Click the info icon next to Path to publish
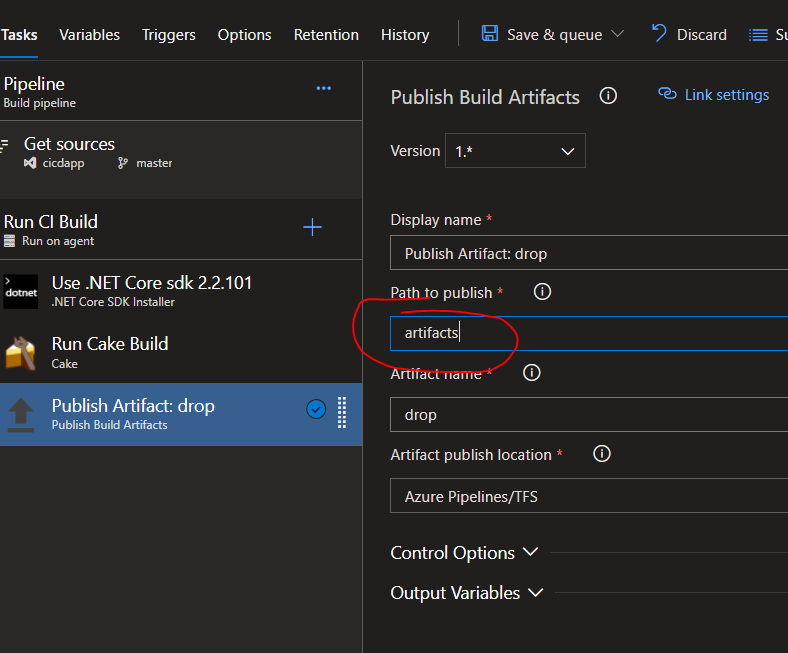Viewport: 788px width, 653px height. [x=542, y=292]
